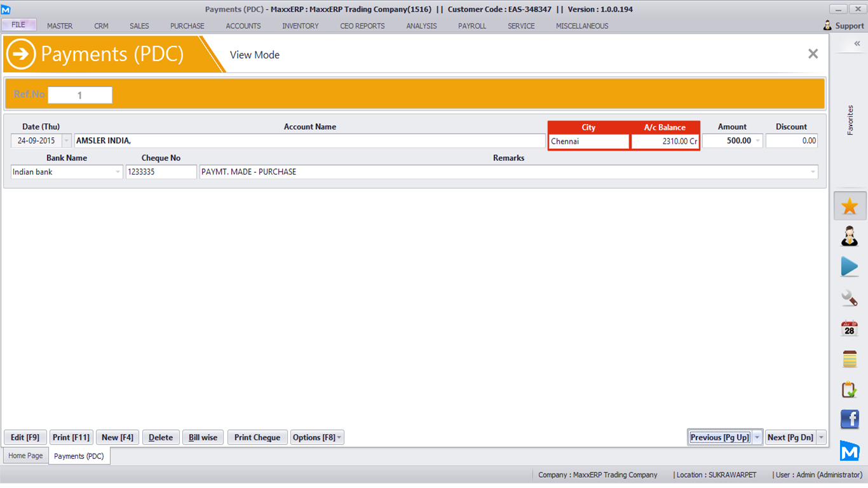Open the INVENTORY menu
This screenshot has height=488, width=868.
[301, 26]
